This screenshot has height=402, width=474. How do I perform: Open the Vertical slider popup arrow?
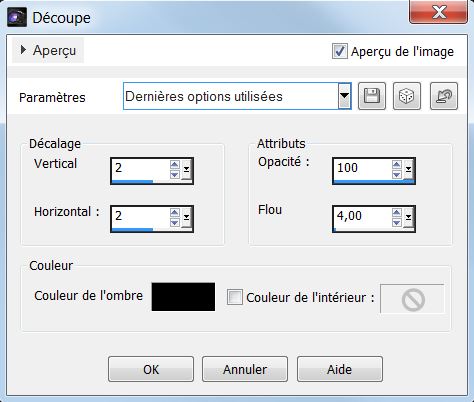click(187, 170)
